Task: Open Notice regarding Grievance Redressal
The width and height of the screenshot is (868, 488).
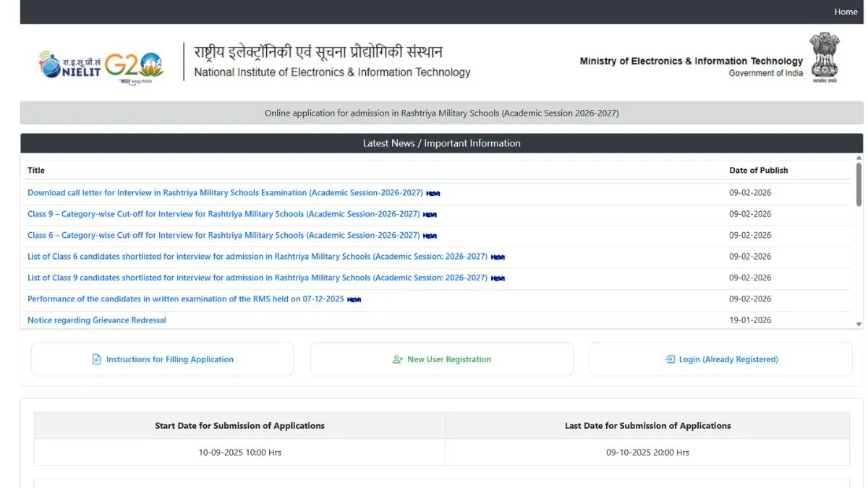Action: 97,320
